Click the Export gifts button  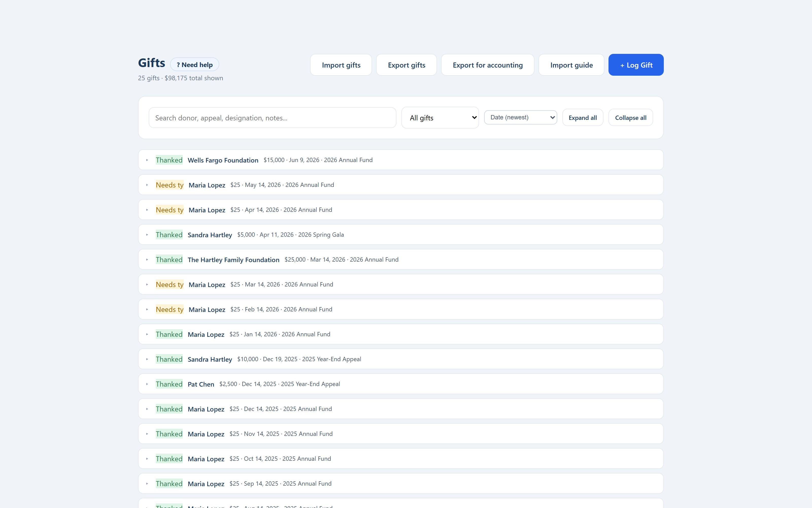406,65
